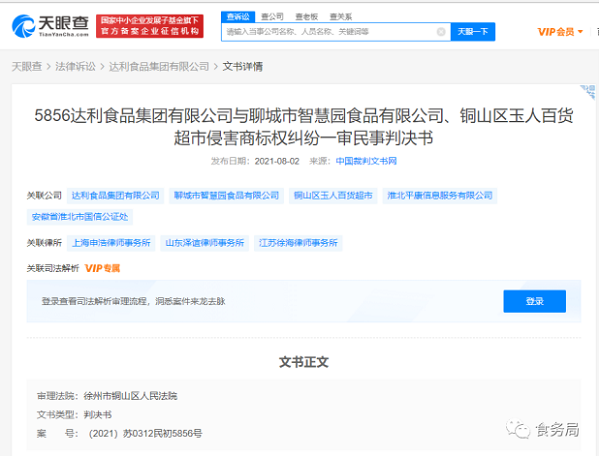600x456 pixels.
Task: Open law firm 山东泽谊律师事务所 tag
Action: tap(204, 243)
